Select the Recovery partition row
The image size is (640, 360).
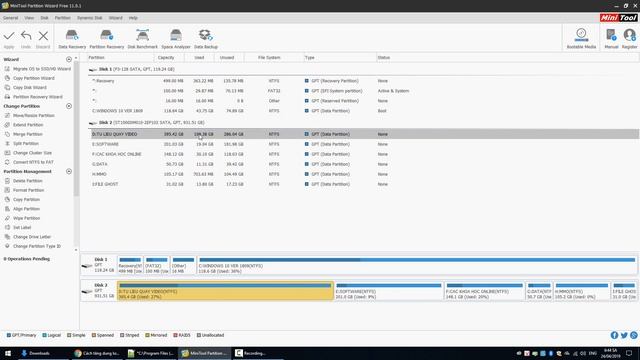[364, 81]
